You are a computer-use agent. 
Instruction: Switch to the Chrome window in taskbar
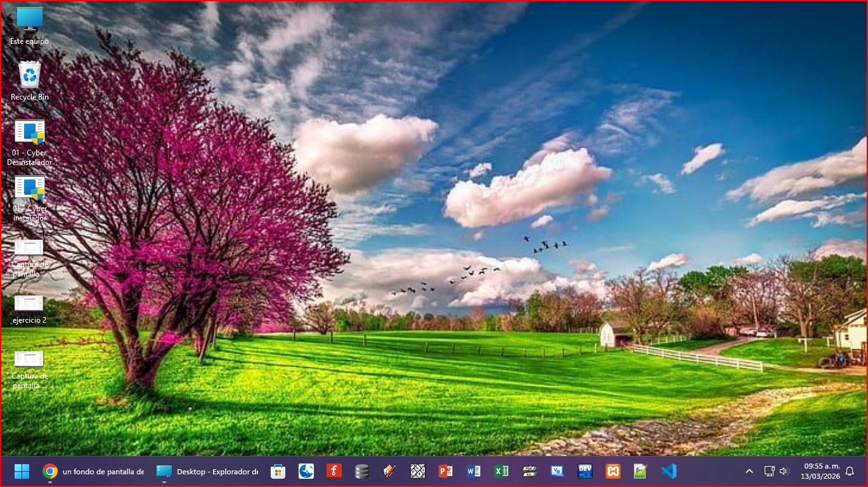click(93, 471)
